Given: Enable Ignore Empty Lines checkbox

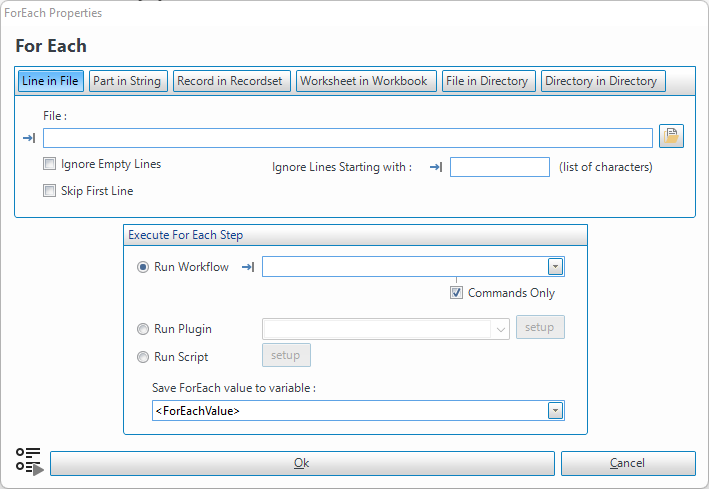Looking at the screenshot, I should pos(50,164).
